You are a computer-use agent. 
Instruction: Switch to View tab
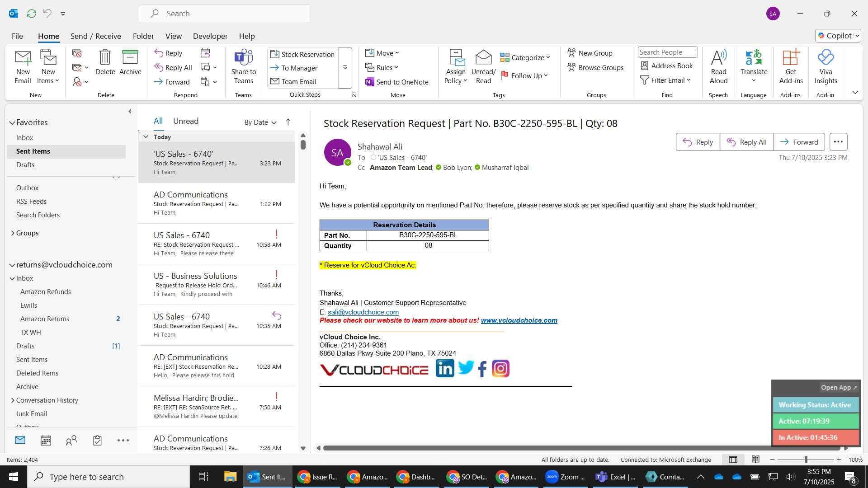(174, 36)
